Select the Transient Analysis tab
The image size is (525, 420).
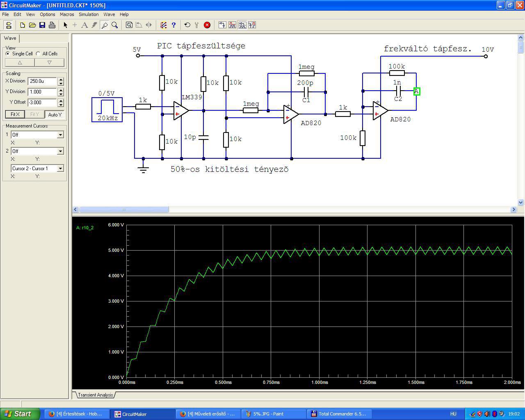pos(95,395)
